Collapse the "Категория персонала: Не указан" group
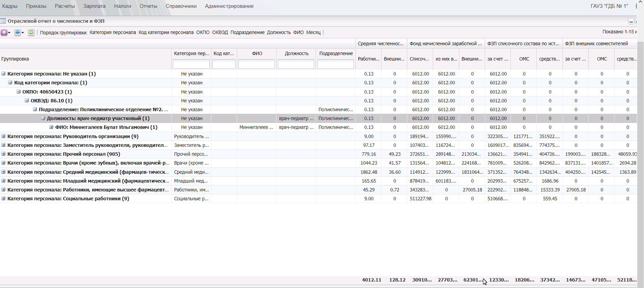The height and width of the screenshot is (288, 644). (3, 73)
